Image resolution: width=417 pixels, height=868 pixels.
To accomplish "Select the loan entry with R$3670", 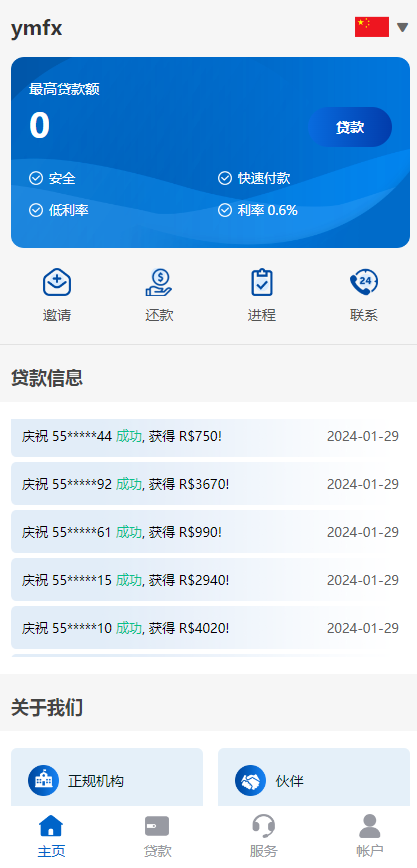I will pos(210,484).
